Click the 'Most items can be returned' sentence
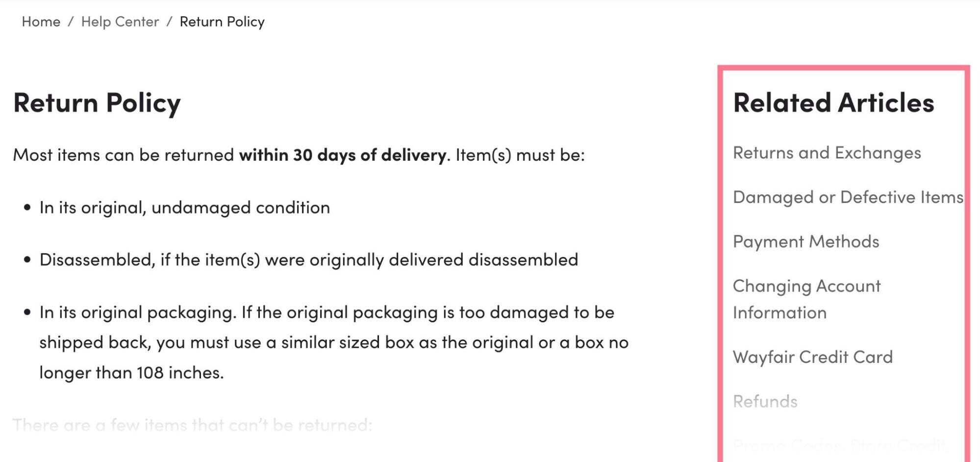The height and width of the screenshot is (462, 980). pyautogui.click(x=299, y=155)
